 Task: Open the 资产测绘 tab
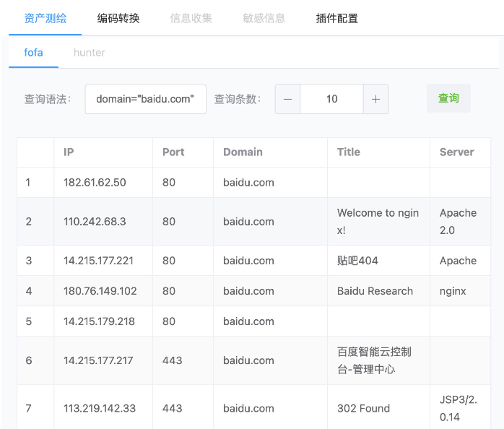coord(45,18)
